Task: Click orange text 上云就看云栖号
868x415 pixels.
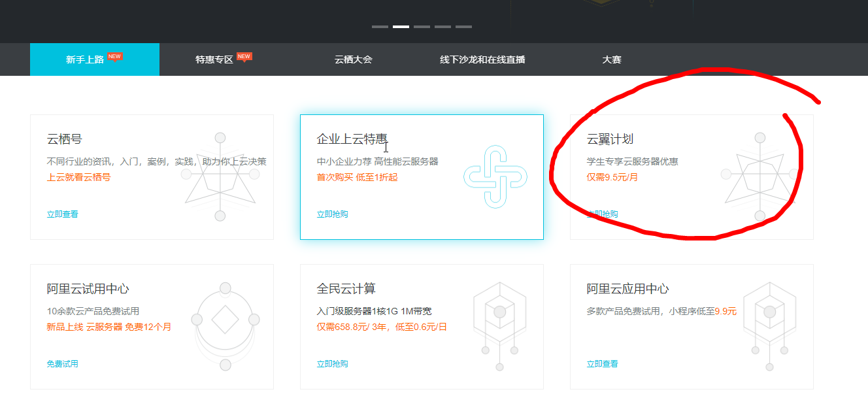Action: coord(79,177)
